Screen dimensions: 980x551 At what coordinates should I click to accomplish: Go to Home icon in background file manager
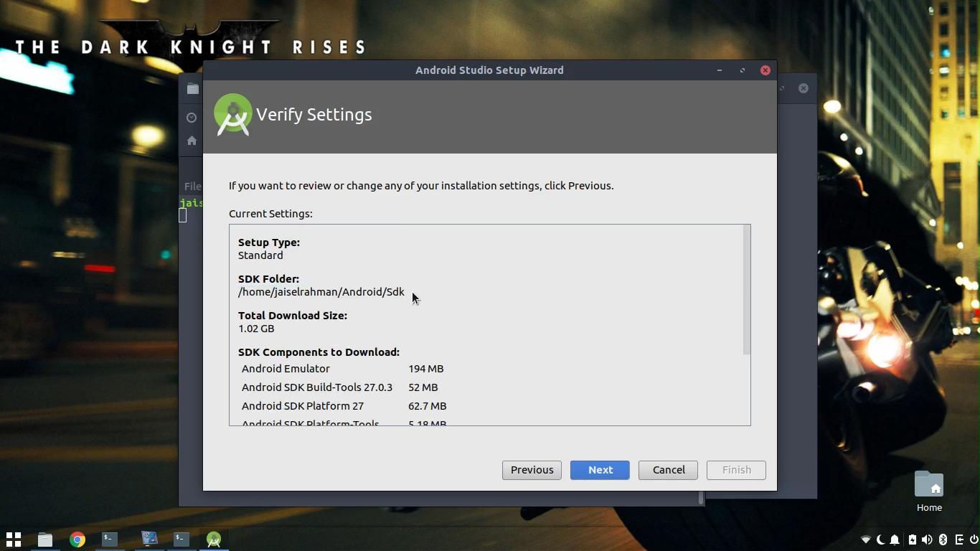tap(192, 141)
